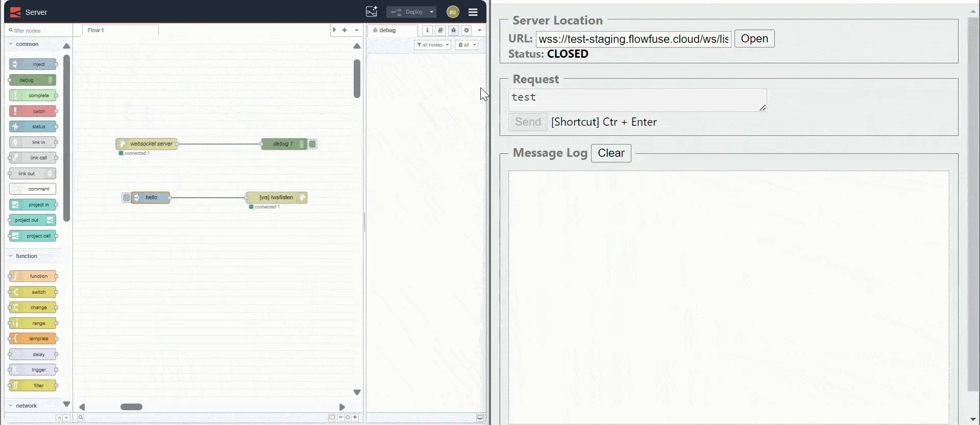Viewport: 980px width, 425px height.
Task: Click the Deploy button
Action: click(x=407, y=12)
